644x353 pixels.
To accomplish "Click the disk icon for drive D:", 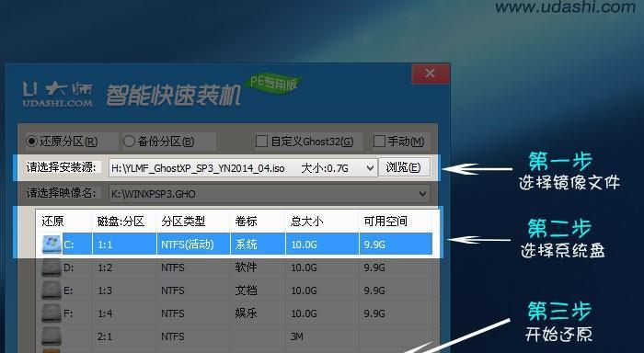I will coord(52,268).
